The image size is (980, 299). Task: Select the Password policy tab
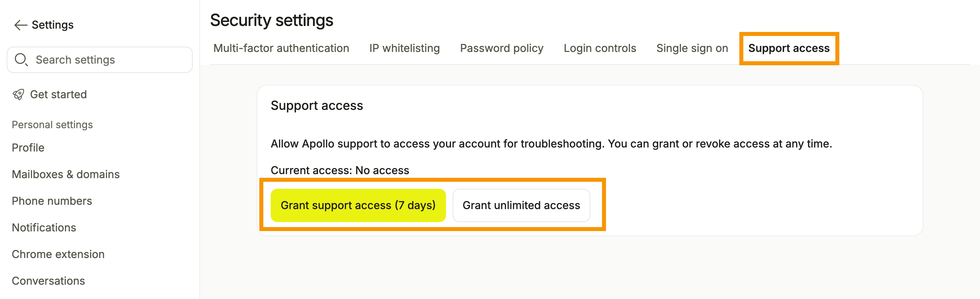point(502,48)
